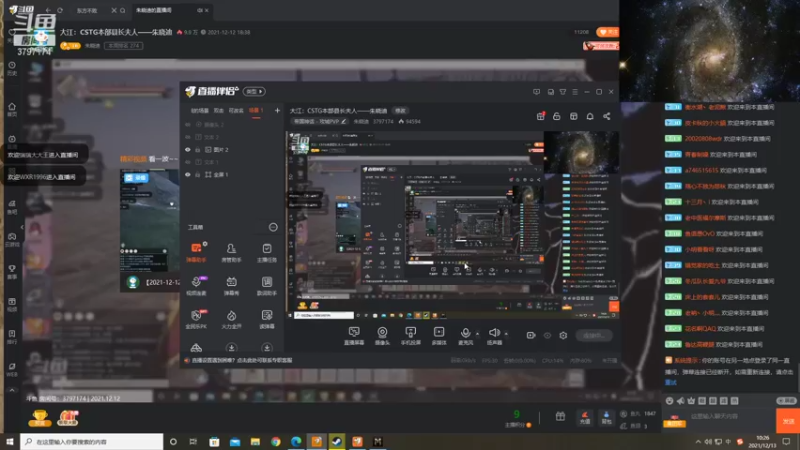Collapse the Douyu left sidebar arrow
800x450 pixels.
[x=22, y=227]
